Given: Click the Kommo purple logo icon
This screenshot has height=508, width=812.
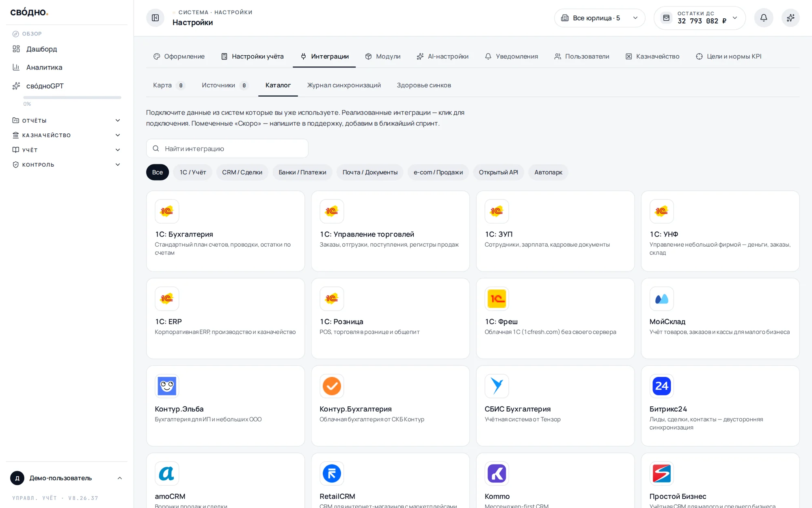Looking at the screenshot, I should coord(497,473).
